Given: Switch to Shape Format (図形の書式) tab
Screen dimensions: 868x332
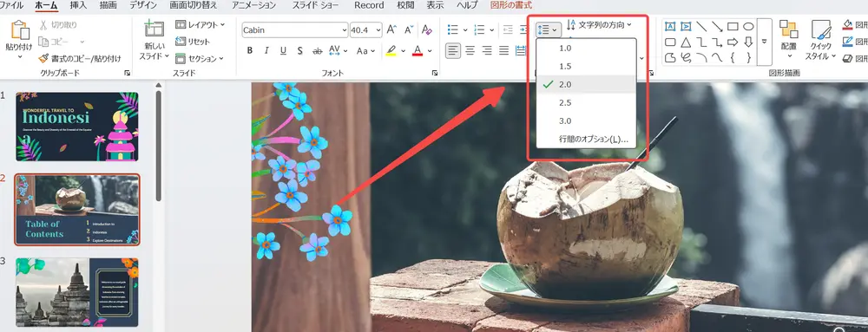Looking at the screenshot, I should [x=511, y=5].
